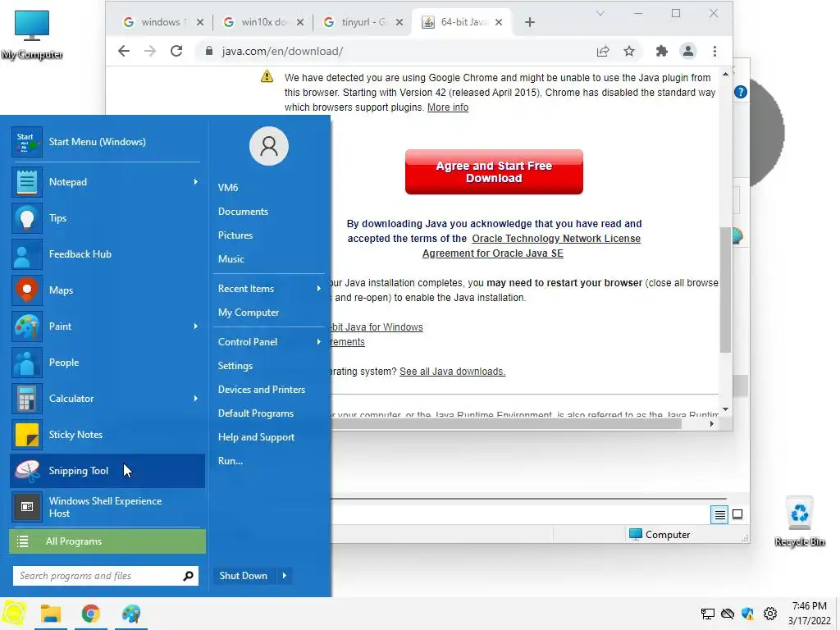The image size is (840, 630).
Task: Open the Feedback Hub icon
Action: [27, 254]
